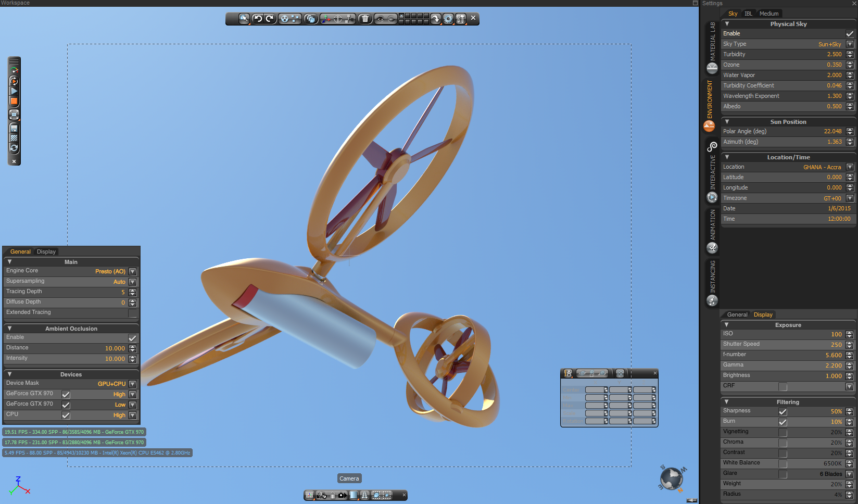Open the Material Lab sphere icon

[x=712, y=68]
